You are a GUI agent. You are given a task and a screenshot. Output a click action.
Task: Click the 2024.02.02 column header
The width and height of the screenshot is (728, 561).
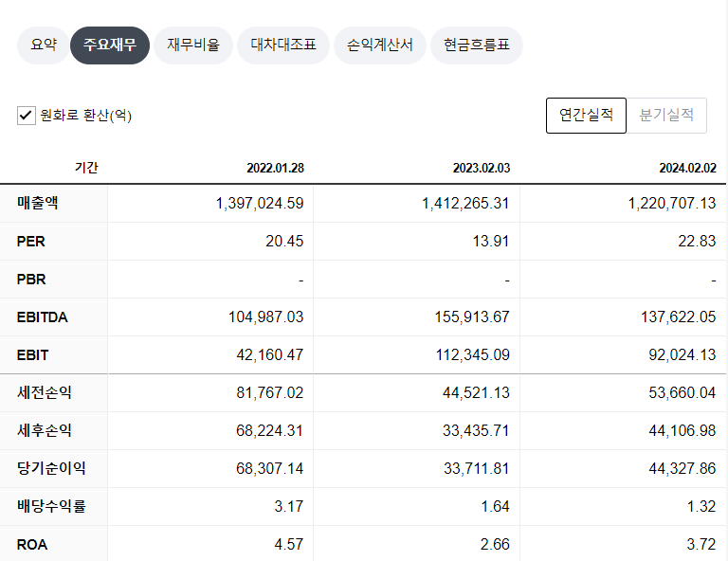point(687,168)
